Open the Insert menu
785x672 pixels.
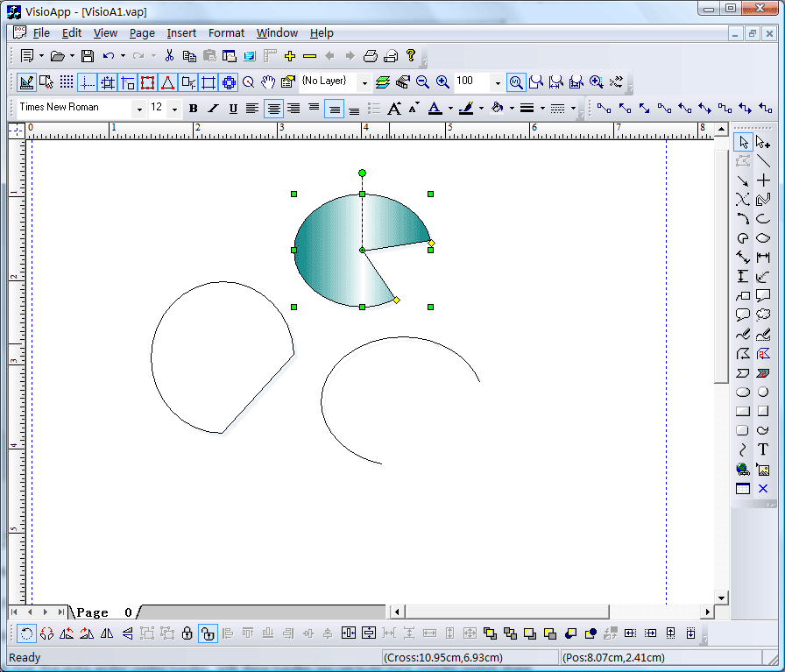[x=181, y=33]
